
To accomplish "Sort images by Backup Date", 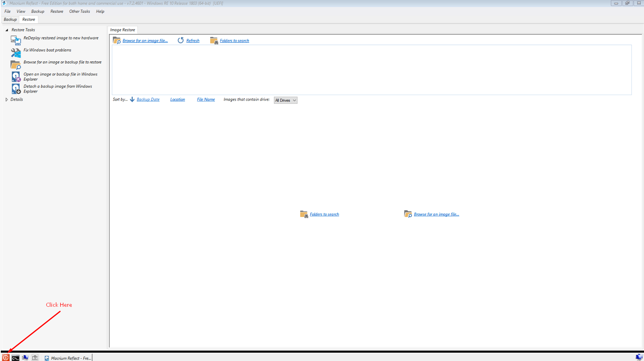I will [148, 99].
